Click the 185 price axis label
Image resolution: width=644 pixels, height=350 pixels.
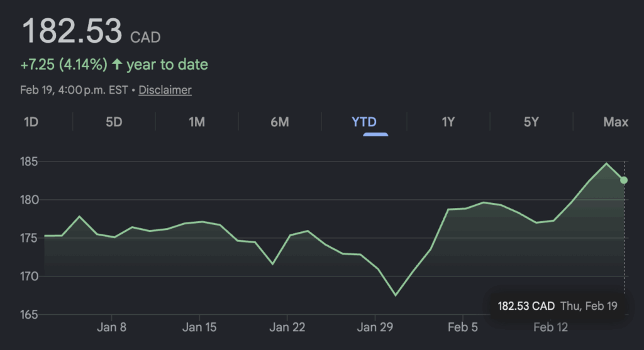[30, 162]
